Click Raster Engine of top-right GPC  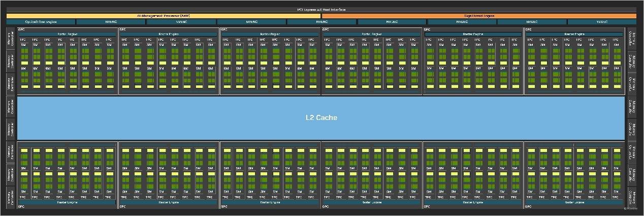click(x=574, y=34)
